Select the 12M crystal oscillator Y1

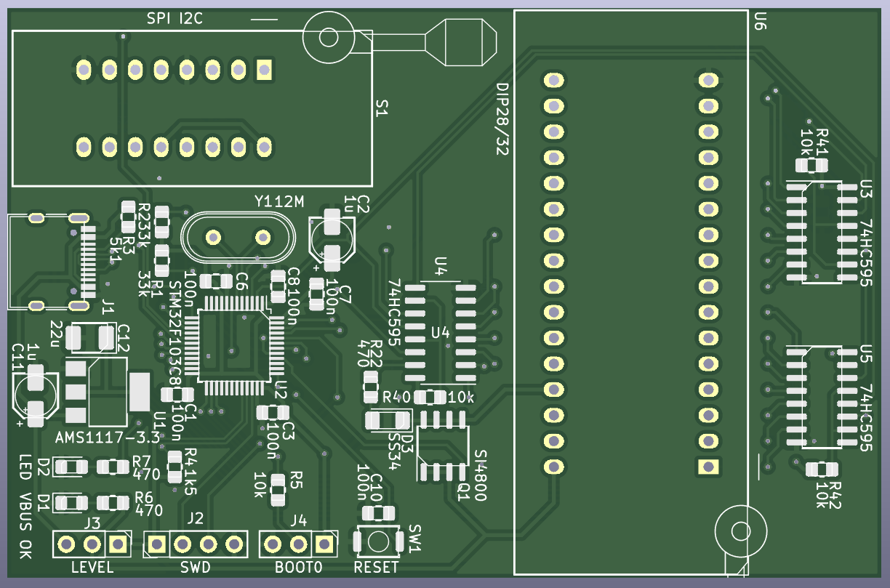(x=237, y=237)
